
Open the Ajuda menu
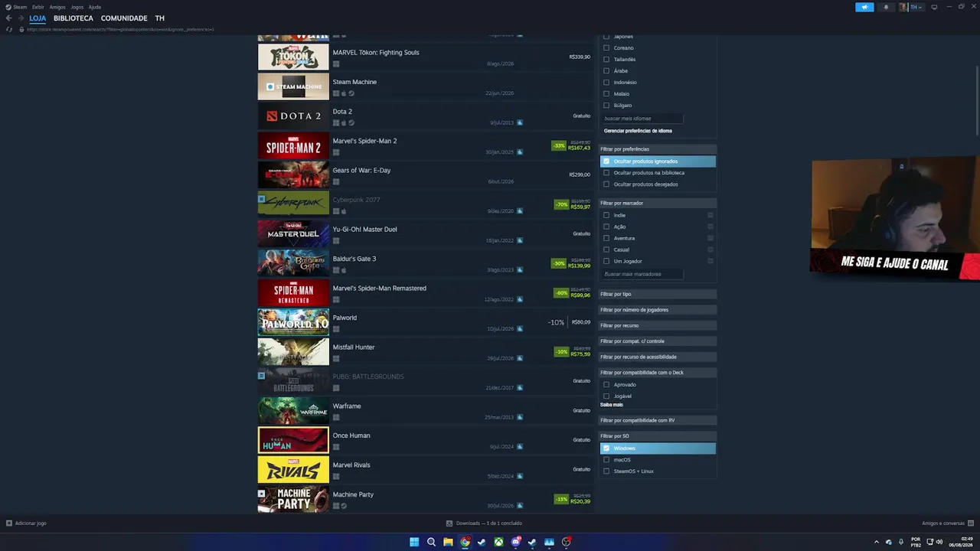coord(94,7)
